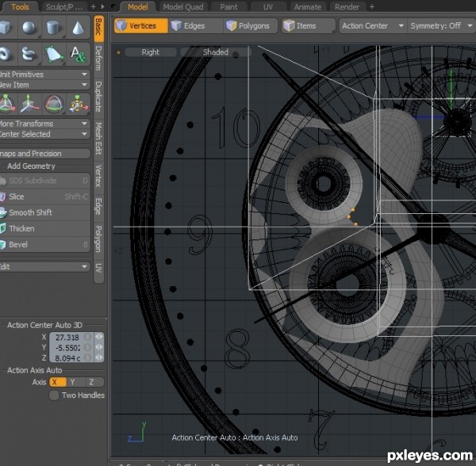476x466 pixels.
Task: Switch to the Animate layout tab
Action: pos(308,7)
